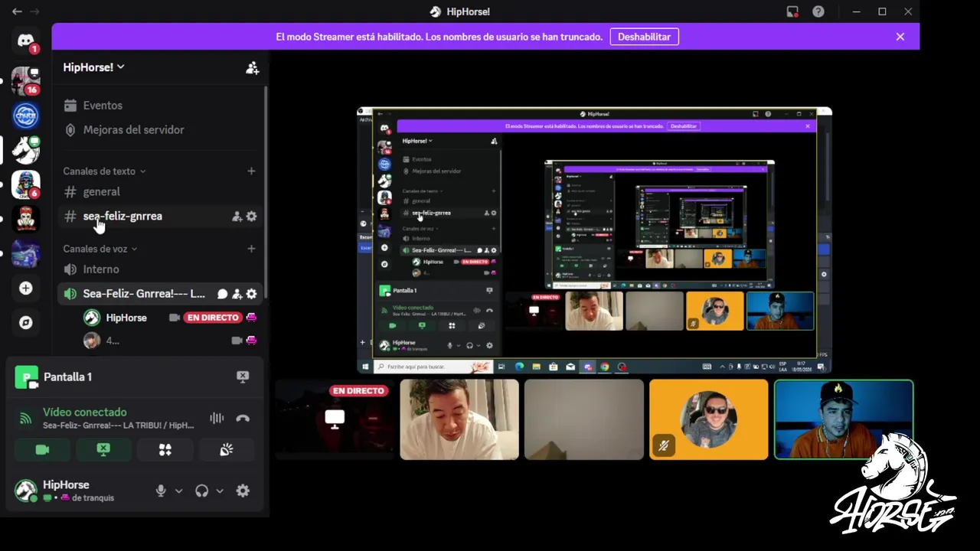Screen dimensions: 980x551
Task: Focus video tile of man in white shirt
Action: coord(459,420)
